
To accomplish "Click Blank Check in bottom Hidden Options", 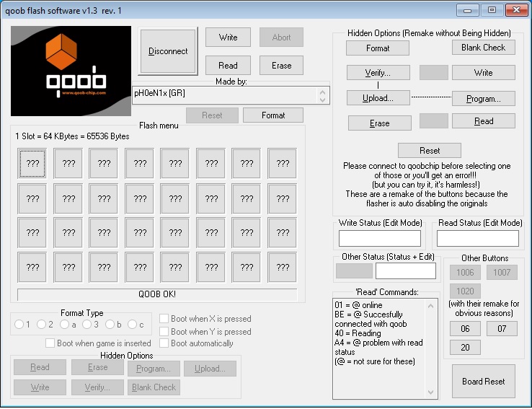I will click(x=154, y=387).
